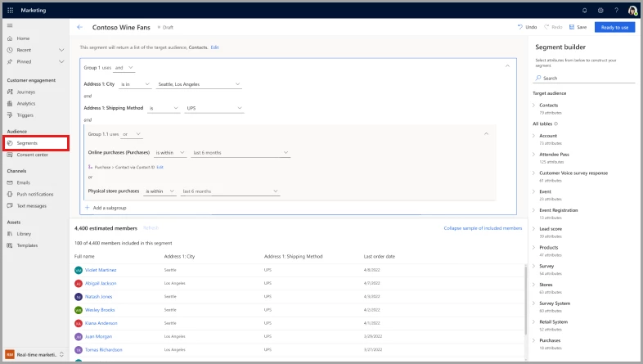The width and height of the screenshot is (643, 364).
Task: Collapse Group 1.1 with its chevron
Action: pos(486,133)
